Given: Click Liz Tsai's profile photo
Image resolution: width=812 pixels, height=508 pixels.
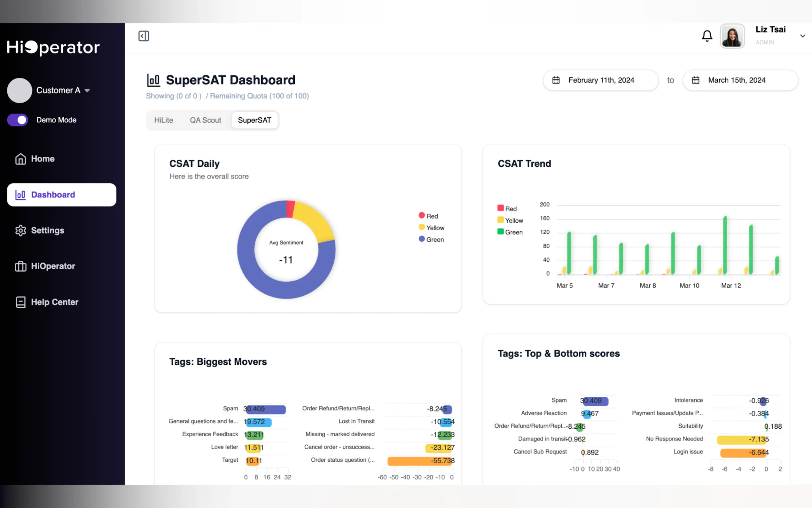Looking at the screenshot, I should tap(732, 36).
